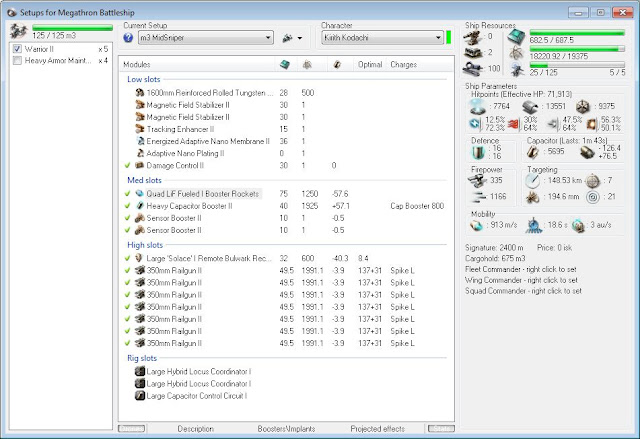The width and height of the screenshot is (640, 439).
Task: Open the arrow menu beside the ship icon
Action: point(300,38)
